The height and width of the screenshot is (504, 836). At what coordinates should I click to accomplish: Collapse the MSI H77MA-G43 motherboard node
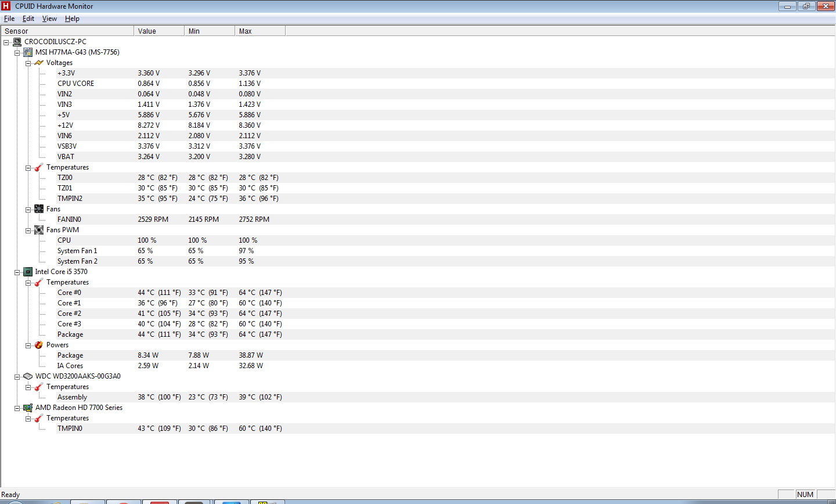pyautogui.click(x=17, y=53)
